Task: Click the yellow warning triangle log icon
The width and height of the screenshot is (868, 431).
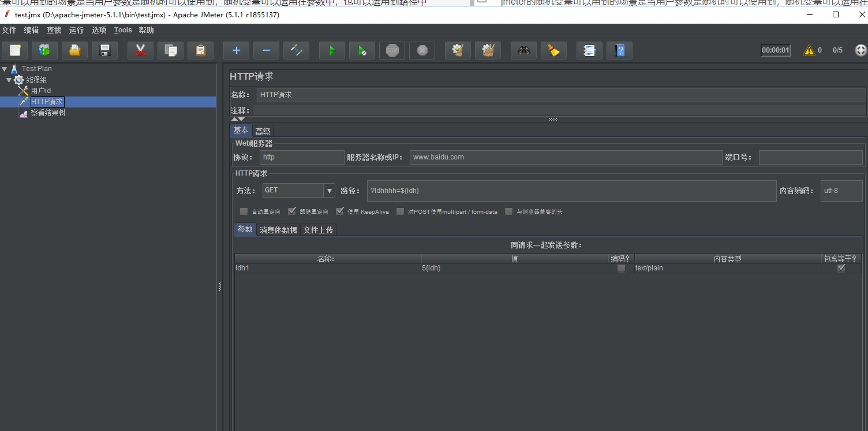Action: point(809,50)
